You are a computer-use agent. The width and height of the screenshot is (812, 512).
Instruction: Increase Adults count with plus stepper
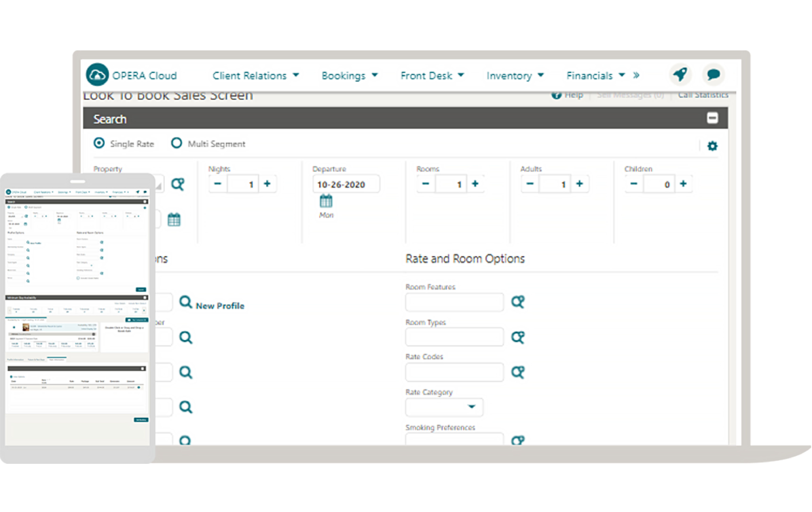coord(580,184)
